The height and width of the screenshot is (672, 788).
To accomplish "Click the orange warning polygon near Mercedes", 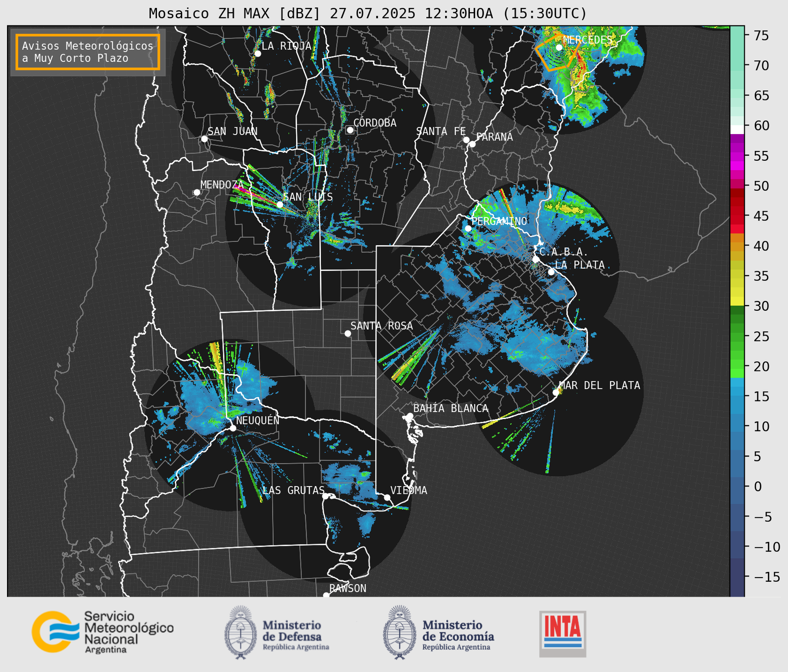I will click(557, 52).
